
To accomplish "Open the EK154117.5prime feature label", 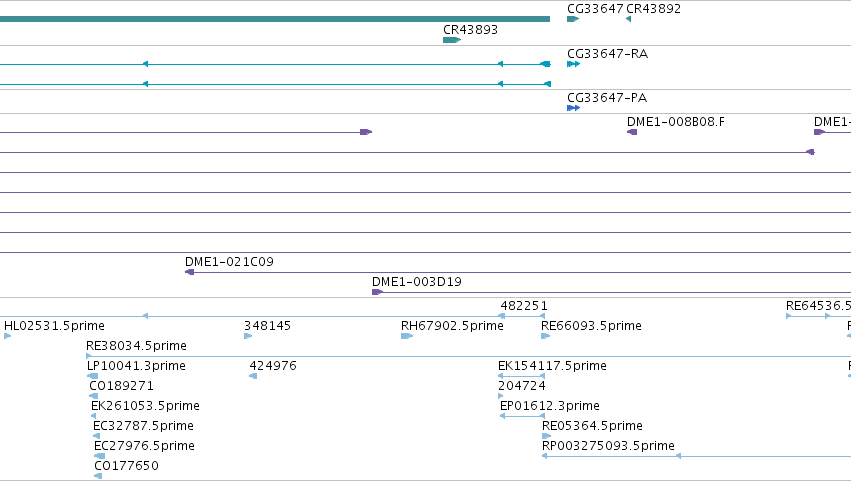I will click(552, 365).
